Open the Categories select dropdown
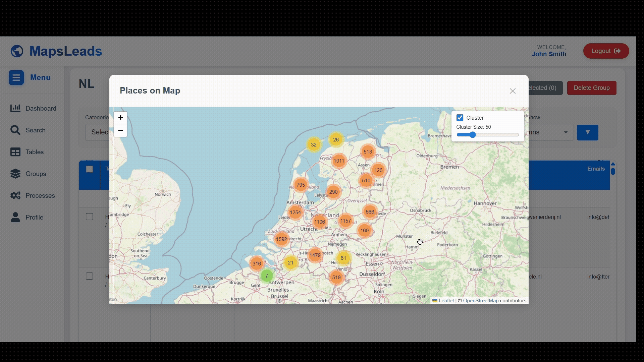The height and width of the screenshot is (362, 644). pos(98,132)
